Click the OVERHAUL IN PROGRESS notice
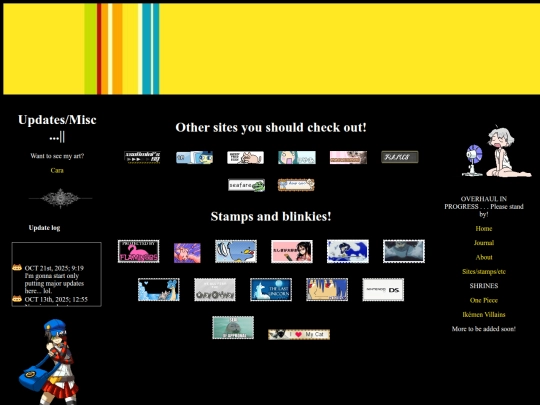The image size is (540, 405). tap(484, 206)
